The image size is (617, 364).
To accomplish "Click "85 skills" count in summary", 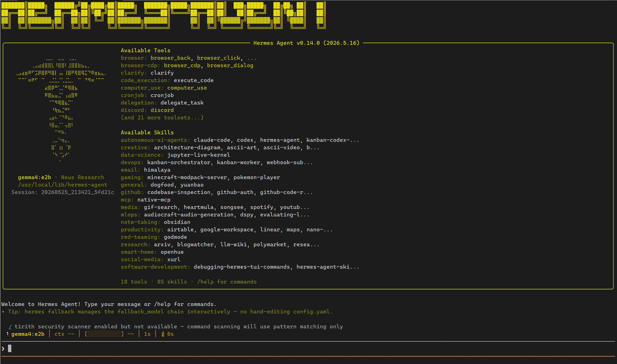I will tap(172, 282).
